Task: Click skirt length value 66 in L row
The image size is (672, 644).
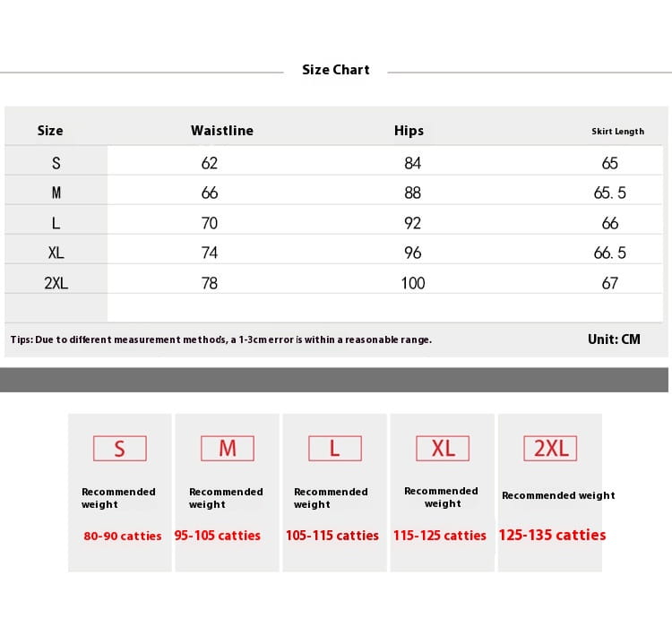Action: (610, 223)
